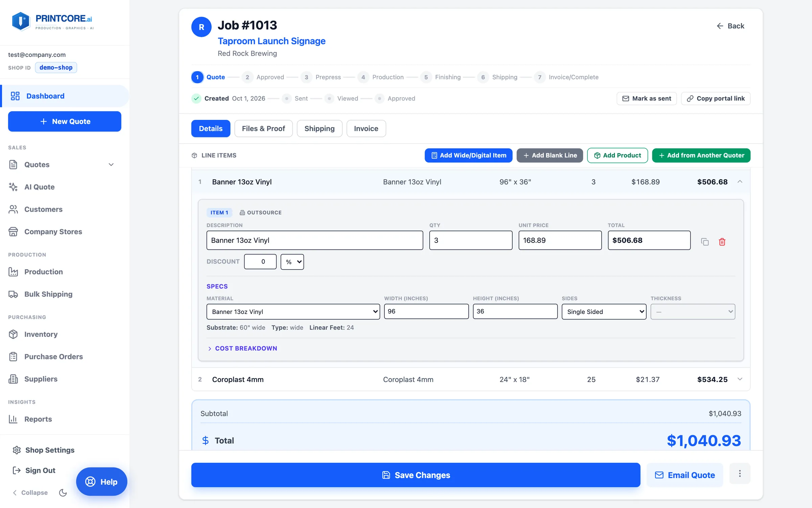Viewport: 812px width, 508px height.
Task: Switch to the Invoice tab
Action: [366, 129]
